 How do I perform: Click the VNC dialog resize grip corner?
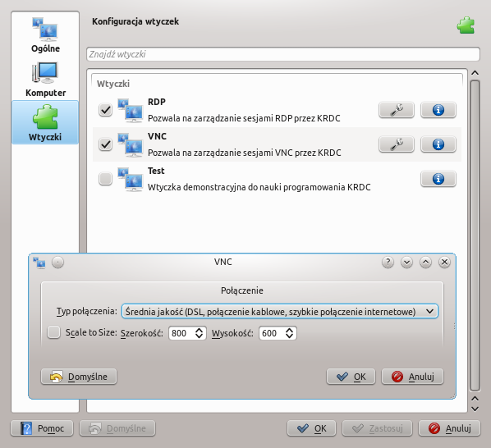[x=452, y=396]
